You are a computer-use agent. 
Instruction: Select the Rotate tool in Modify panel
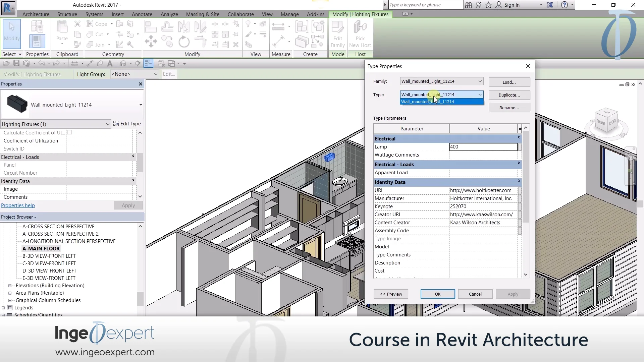point(184,42)
